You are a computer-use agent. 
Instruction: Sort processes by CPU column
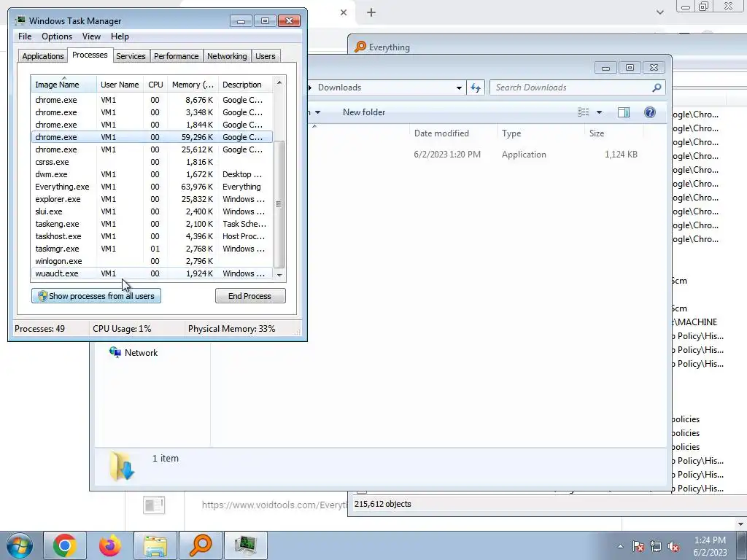click(x=155, y=85)
